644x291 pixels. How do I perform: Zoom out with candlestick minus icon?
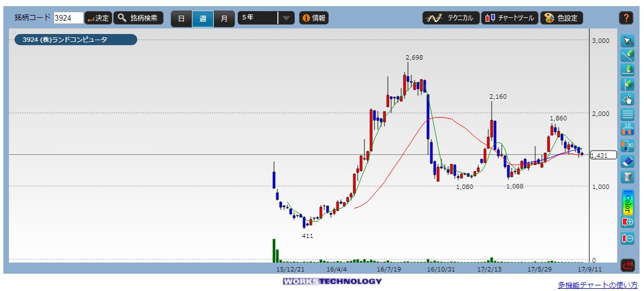[x=628, y=239]
